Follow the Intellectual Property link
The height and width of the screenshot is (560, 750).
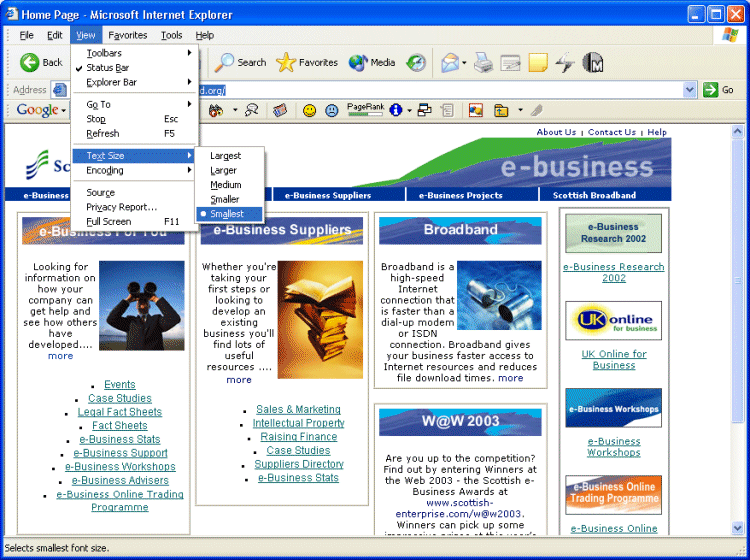coord(298,423)
